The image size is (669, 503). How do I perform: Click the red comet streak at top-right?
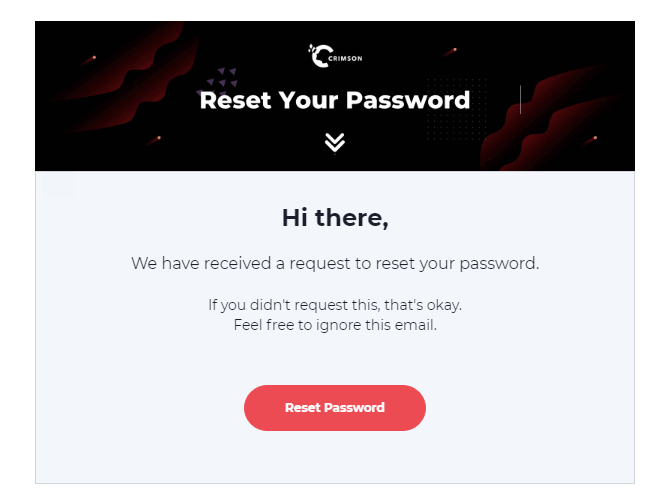pos(452,50)
